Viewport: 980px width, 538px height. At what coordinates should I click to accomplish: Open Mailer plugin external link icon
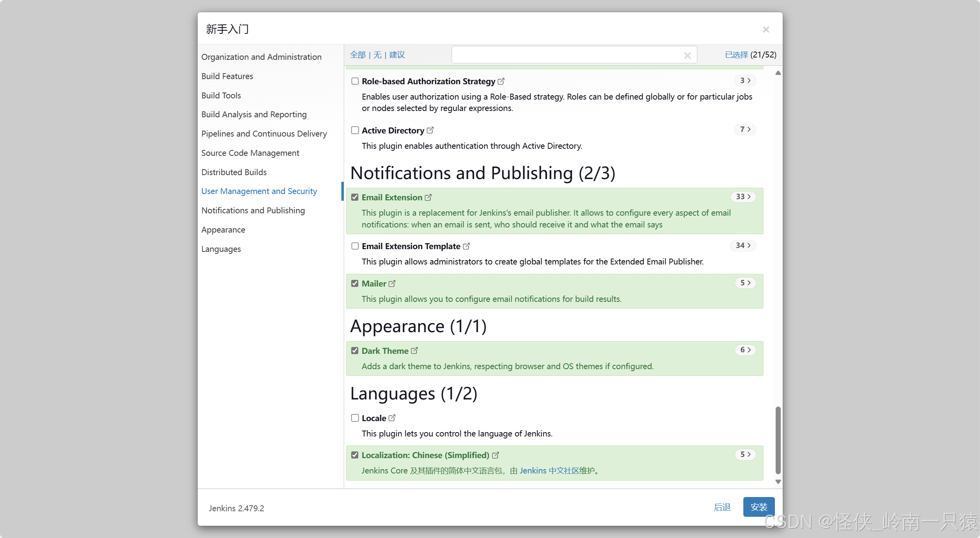point(392,284)
